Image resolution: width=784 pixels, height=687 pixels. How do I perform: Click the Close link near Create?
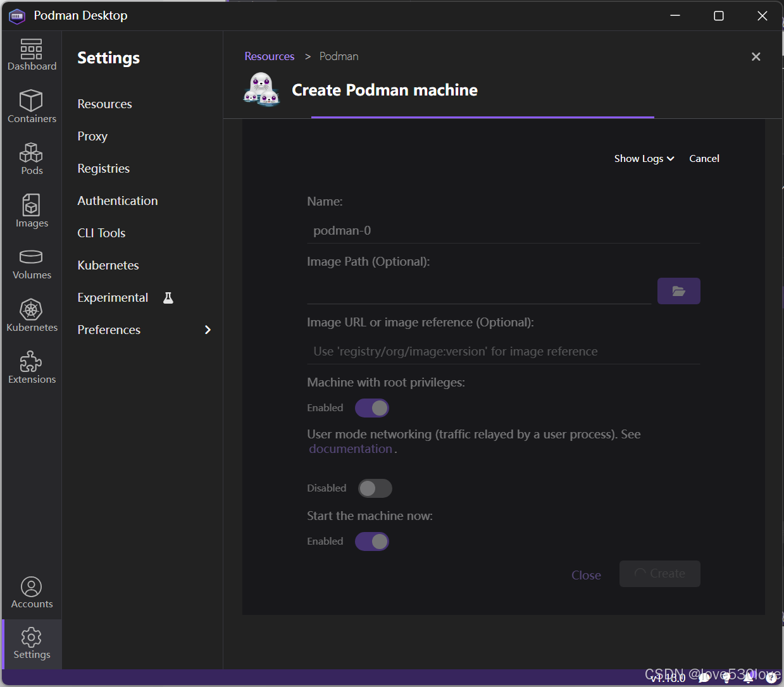click(x=586, y=575)
